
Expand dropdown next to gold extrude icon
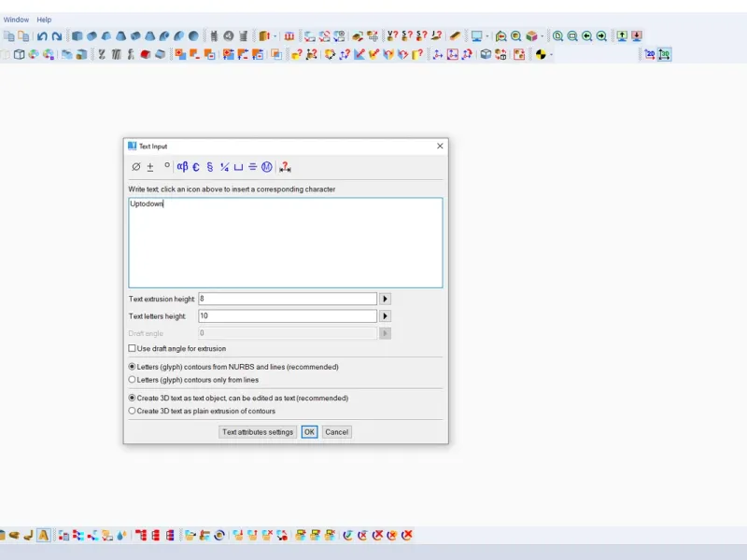pyautogui.click(x=275, y=36)
